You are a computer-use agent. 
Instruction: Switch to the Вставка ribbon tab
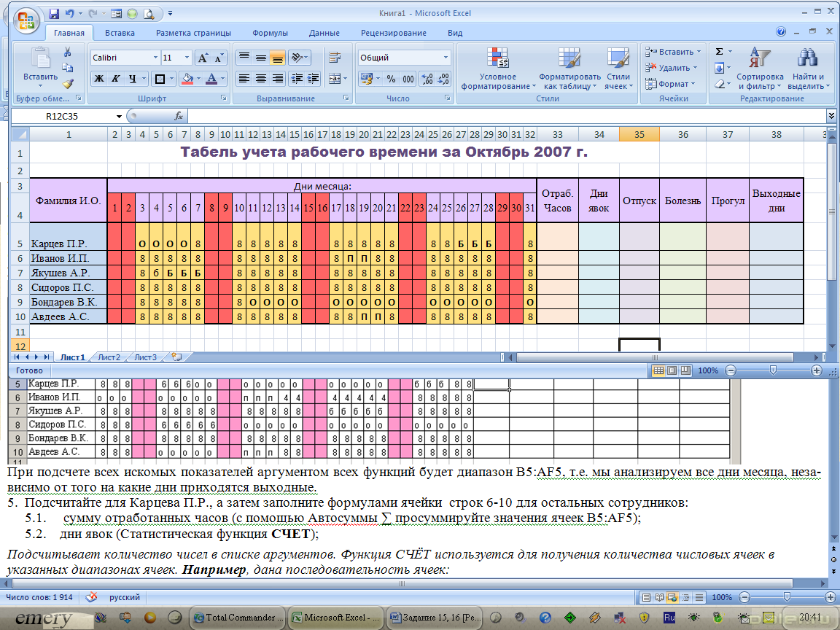pyautogui.click(x=120, y=33)
